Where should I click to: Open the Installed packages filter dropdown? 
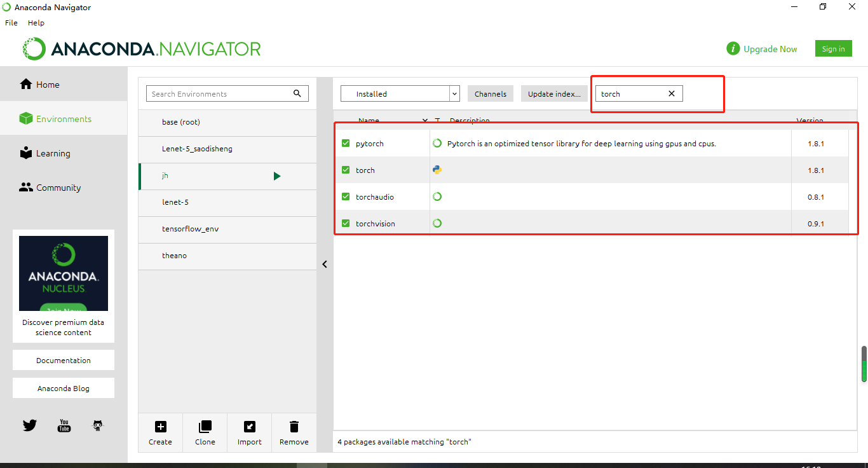click(400, 93)
